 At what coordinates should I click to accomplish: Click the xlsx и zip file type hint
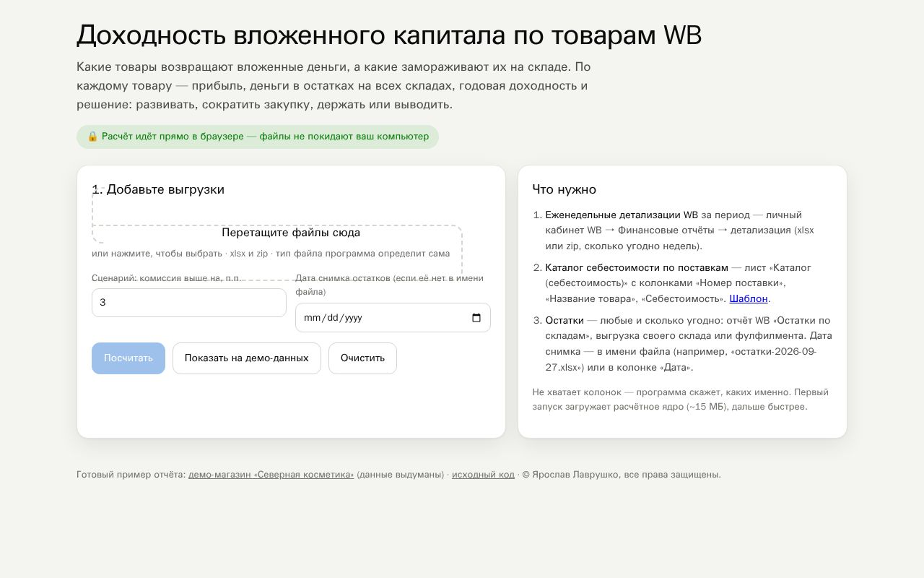248,254
